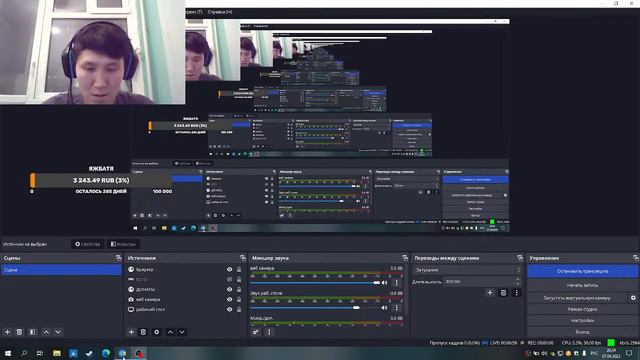Open Microsoft Edge from the taskbar
The height and width of the screenshot is (360, 640).
coord(106,353)
